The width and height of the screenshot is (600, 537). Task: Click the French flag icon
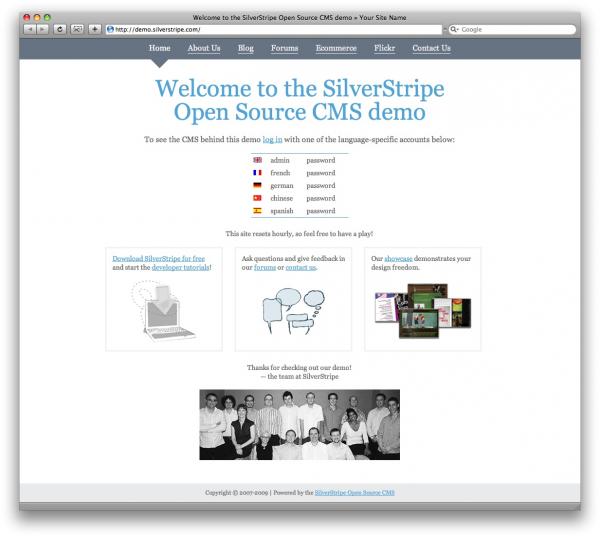(x=257, y=173)
